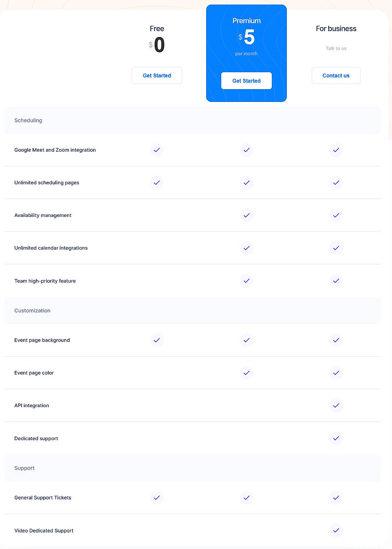
Task: Click the Team high-priority feature checkmark under Premium
Action: [x=246, y=281]
